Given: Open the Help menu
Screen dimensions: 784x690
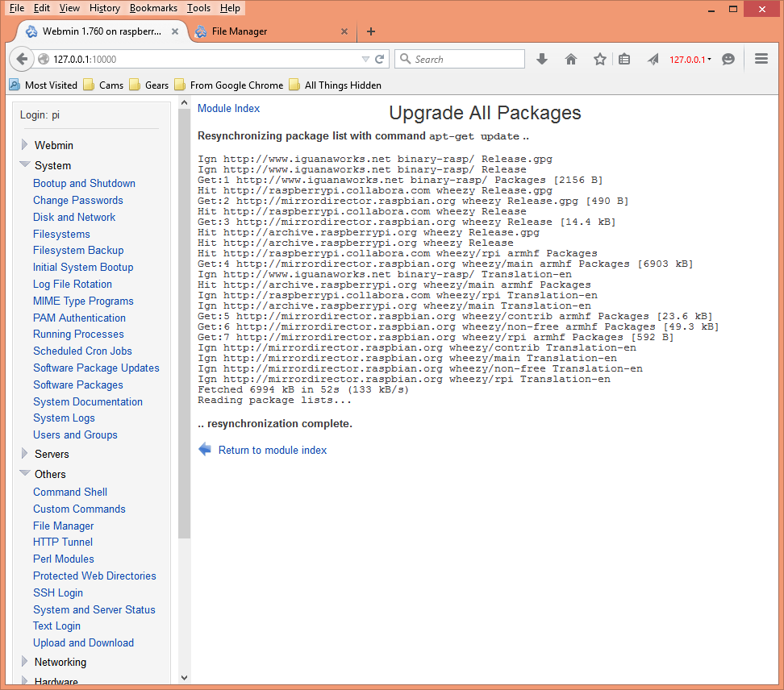Looking at the screenshot, I should point(230,8).
